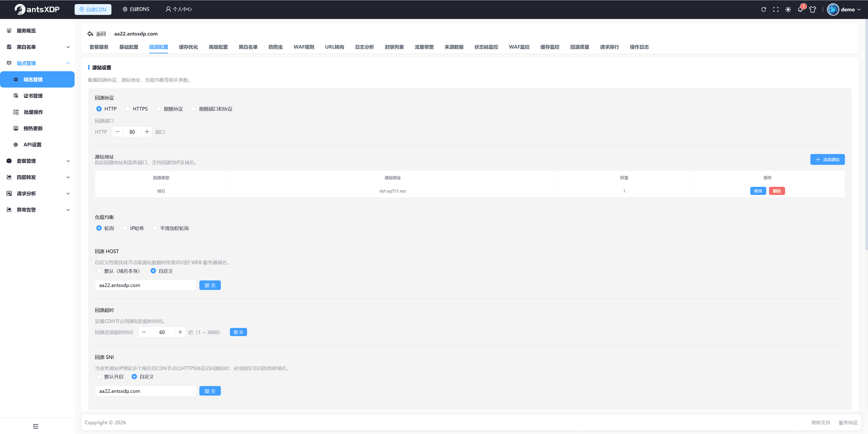Click the demo user avatar
Screen dimensions: 868x434
tap(833, 9)
